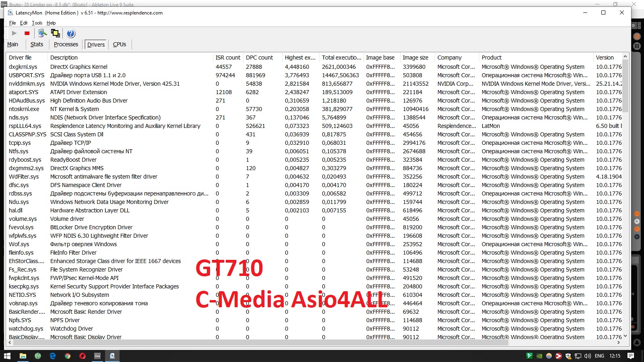Select the CLASSPNP.SYS driver row
Screen dimensions: 644x362
tap(314, 134)
